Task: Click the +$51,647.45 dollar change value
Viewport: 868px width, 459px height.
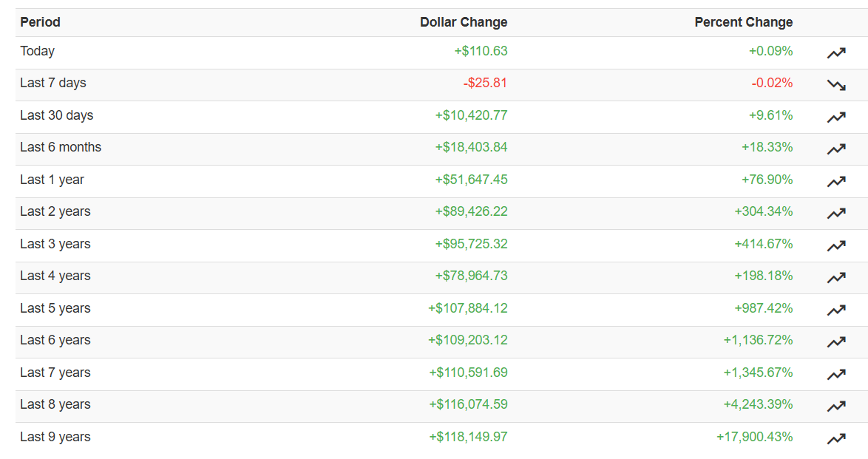Action: coord(471,180)
